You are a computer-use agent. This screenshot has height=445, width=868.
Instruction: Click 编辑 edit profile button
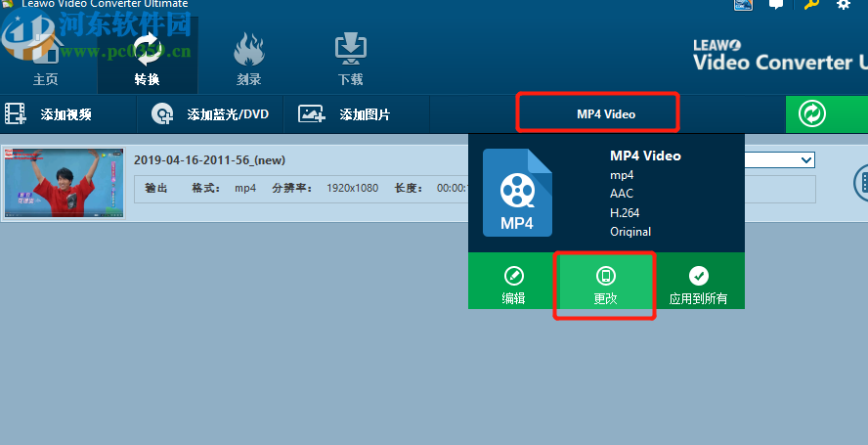click(x=513, y=281)
